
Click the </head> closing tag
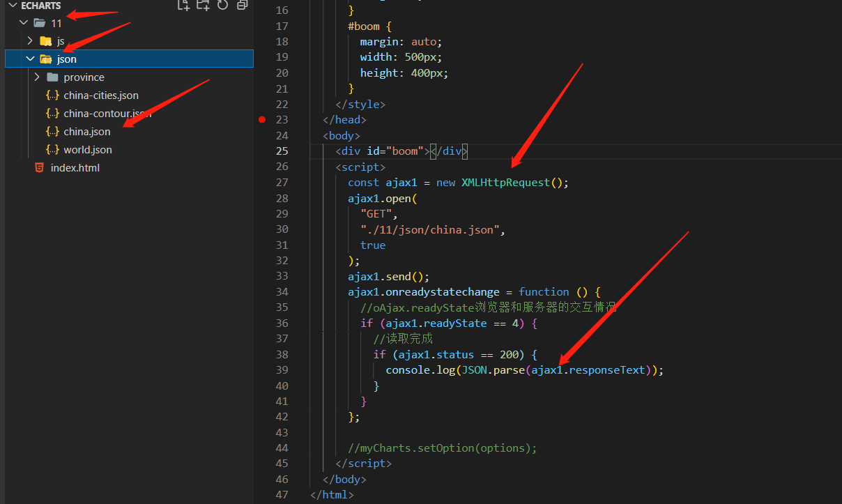[x=344, y=120]
